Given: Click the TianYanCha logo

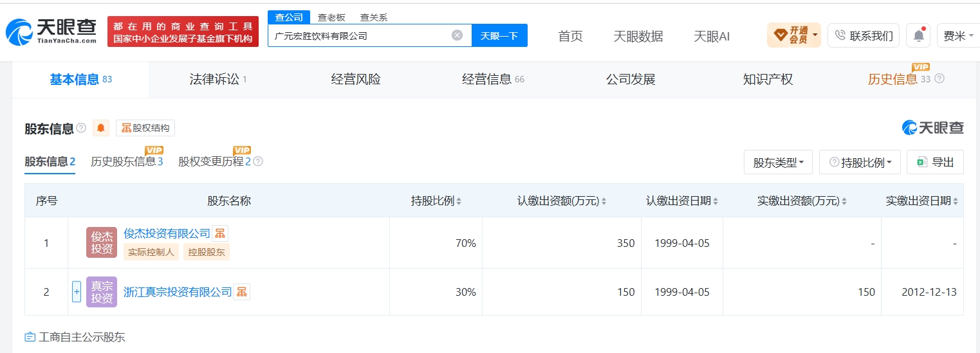Looking at the screenshot, I should click(52, 32).
